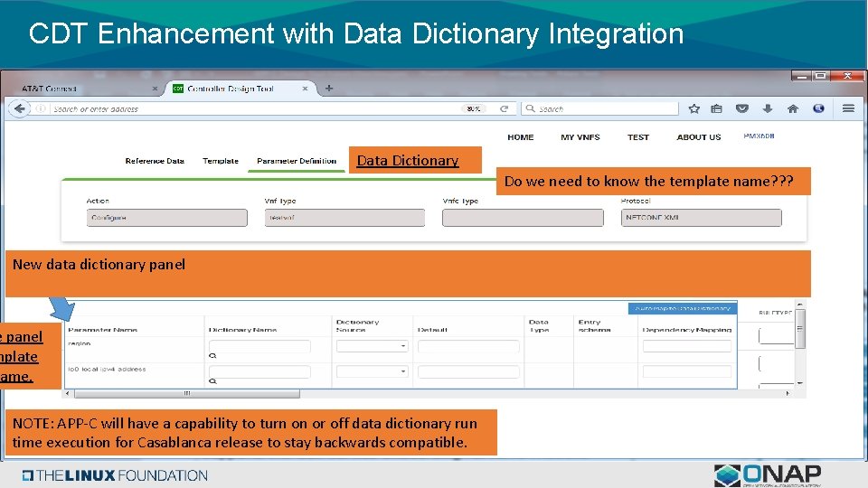This screenshot has height=488, width=868.
Task: Select the Reference Data tab
Action: click(155, 161)
